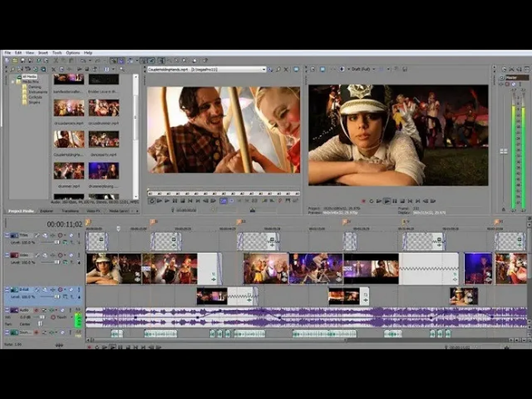Open the trimmer media file dropdown
The height and width of the screenshot is (399, 532).
point(264,69)
